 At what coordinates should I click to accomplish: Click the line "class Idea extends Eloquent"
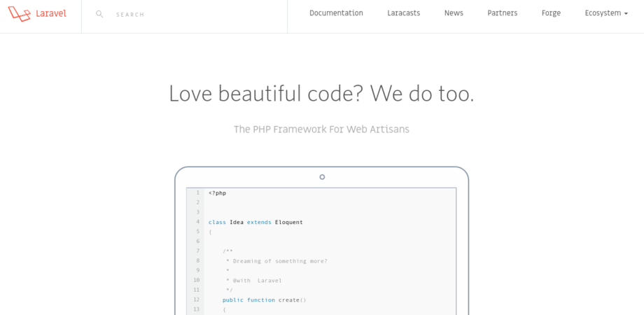click(255, 222)
